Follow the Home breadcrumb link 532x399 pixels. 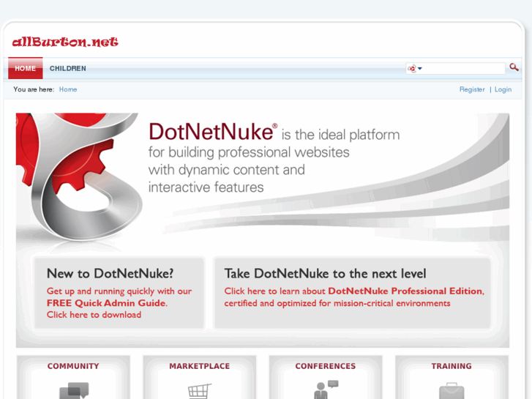68,89
